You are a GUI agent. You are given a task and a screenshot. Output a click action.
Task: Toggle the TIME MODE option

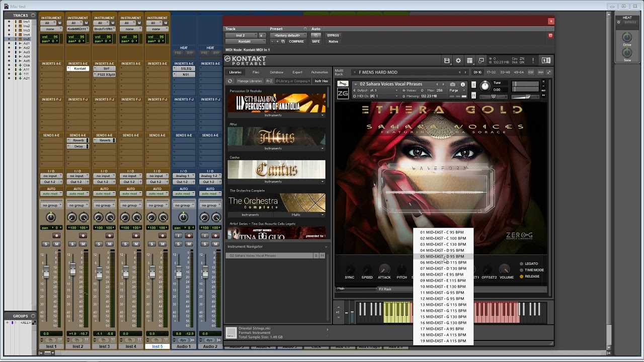[531, 270]
